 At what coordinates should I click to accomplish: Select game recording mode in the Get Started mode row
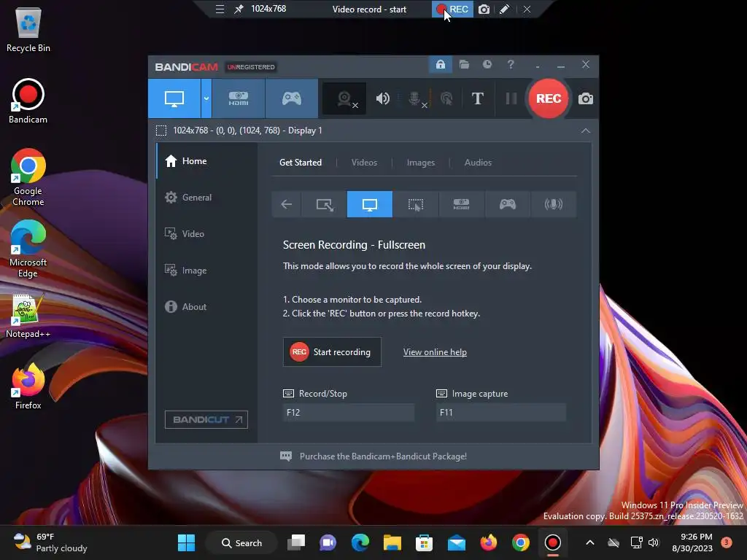508,204
